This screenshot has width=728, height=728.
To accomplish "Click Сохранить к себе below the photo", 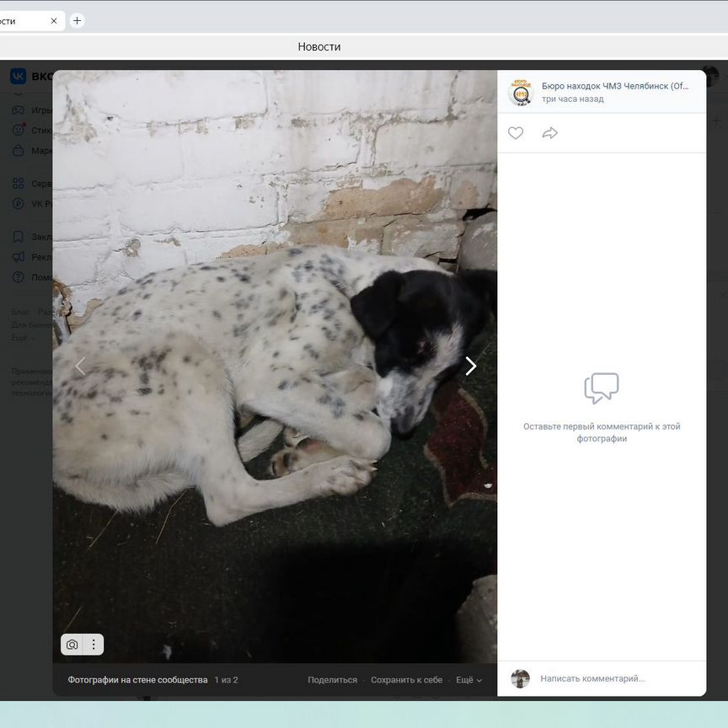I will 406,680.
